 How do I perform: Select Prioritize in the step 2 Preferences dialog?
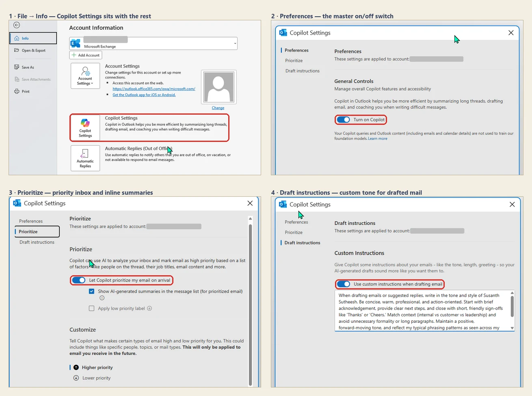point(294,61)
